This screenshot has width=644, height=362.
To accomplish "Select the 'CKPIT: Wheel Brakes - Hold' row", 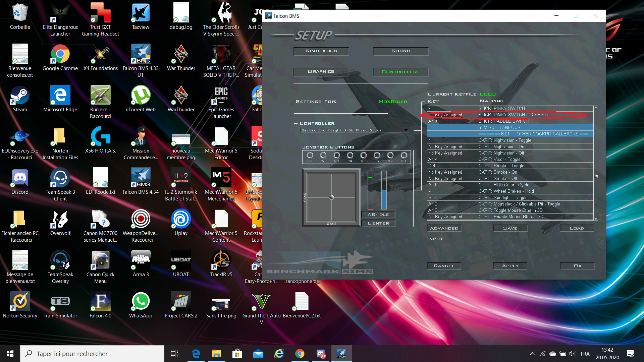I will pos(510,191).
